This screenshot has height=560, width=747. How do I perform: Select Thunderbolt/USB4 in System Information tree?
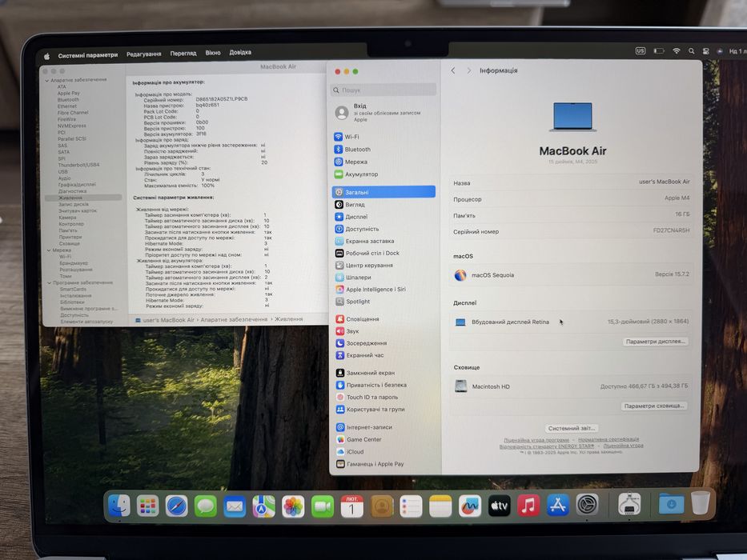[78, 165]
